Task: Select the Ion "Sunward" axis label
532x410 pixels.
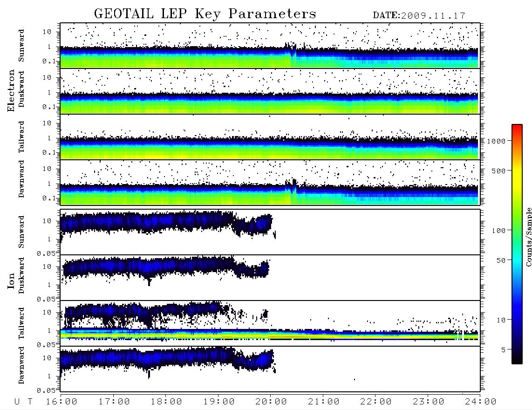Action: tap(21, 232)
